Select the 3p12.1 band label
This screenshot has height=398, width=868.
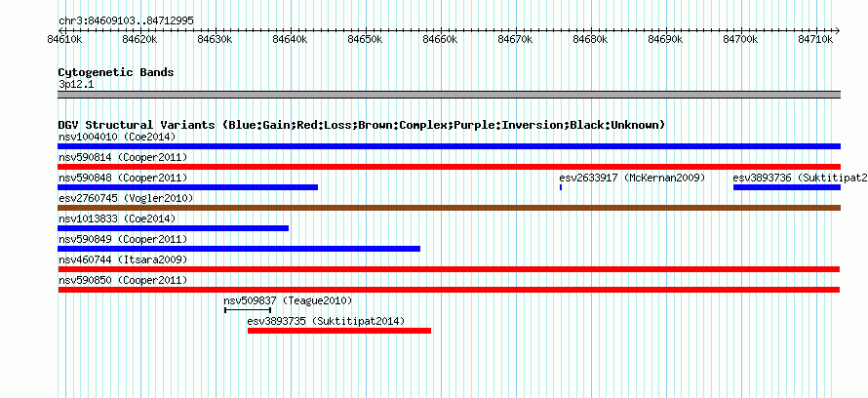(76, 84)
